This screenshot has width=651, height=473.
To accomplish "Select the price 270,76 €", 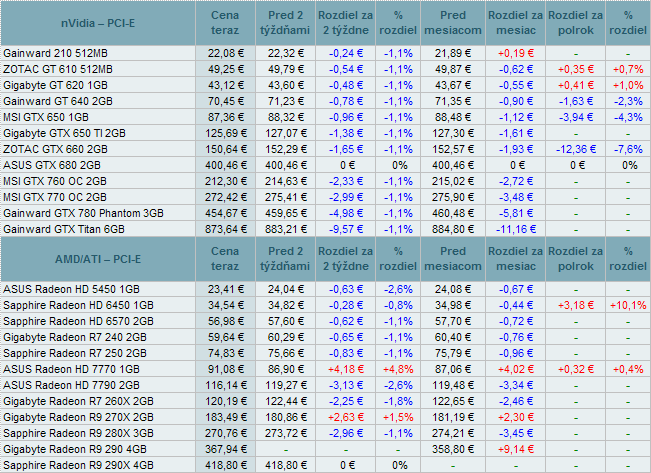I will point(225,434).
